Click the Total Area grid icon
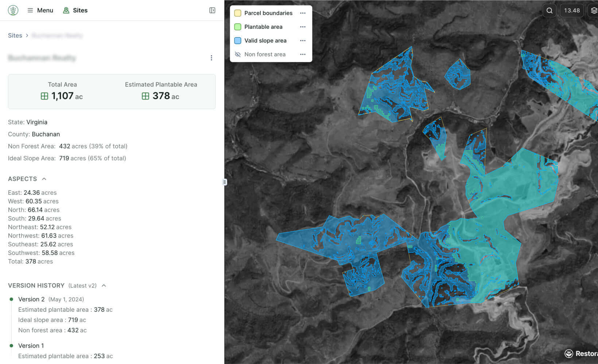598x364 pixels. click(x=44, y=96)
